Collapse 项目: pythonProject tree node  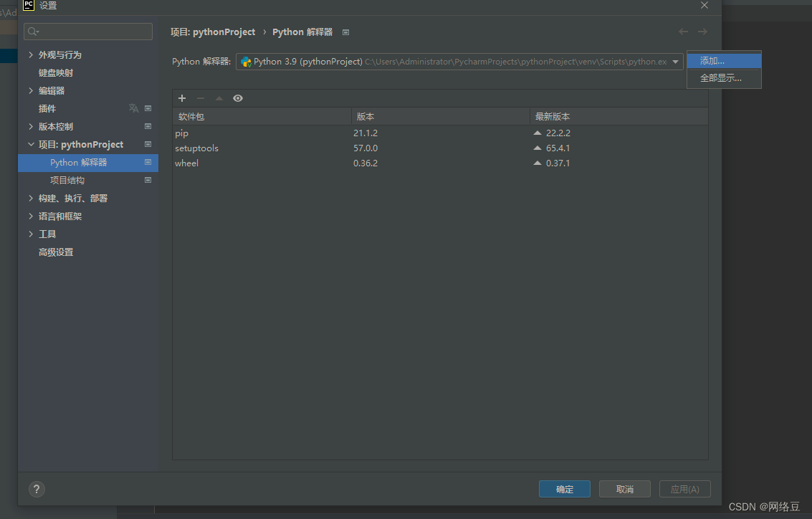tap(31, 145)
